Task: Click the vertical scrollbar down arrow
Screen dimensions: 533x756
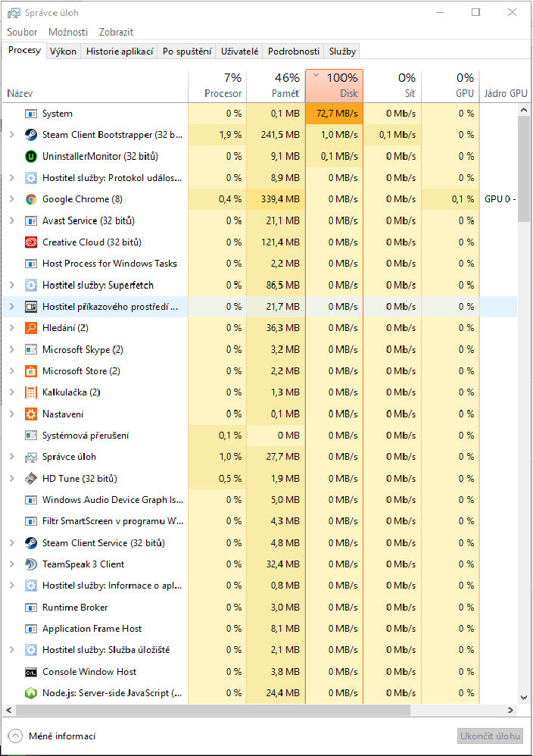Action: pos(524,698)
